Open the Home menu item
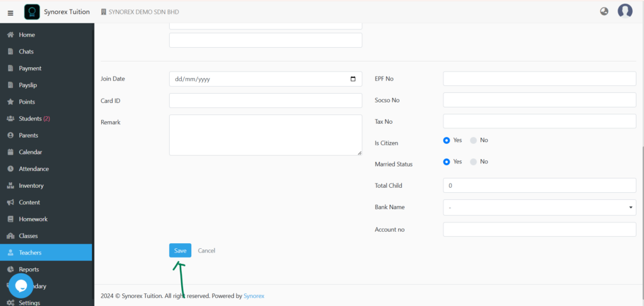Image resolution: width=644 pixels, height=306 pixels. (x=26, y=35)
